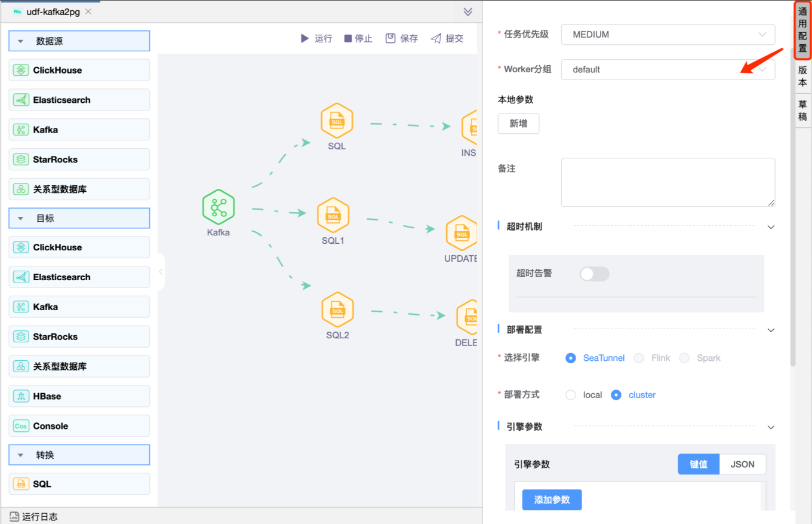Select the SQL1 node on canvas
The image size is (812, 524).
pyautogui.click(x=333, y=216)
